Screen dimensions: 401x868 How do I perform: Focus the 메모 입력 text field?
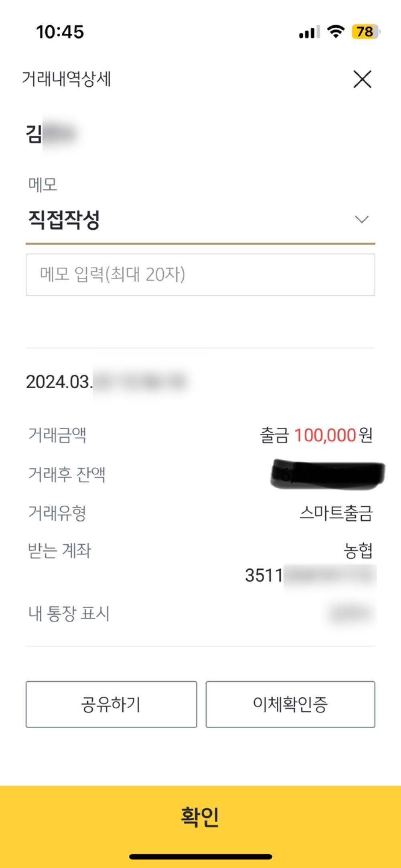click(x=200, y=275)
